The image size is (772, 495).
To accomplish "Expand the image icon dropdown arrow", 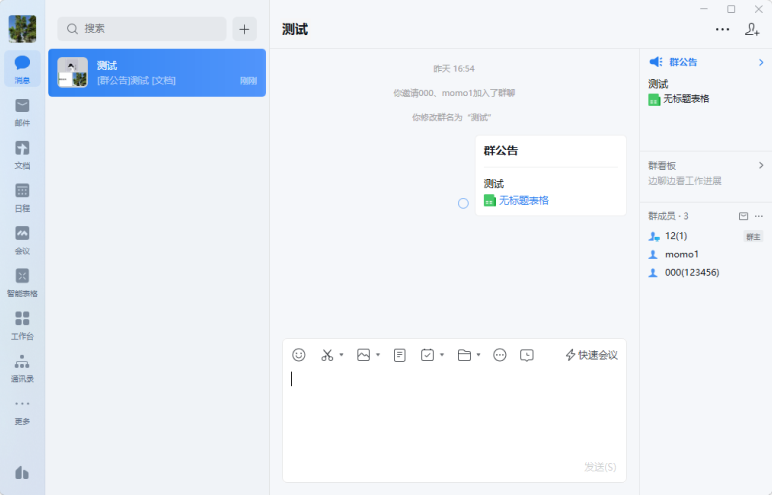I will click(x=378, y=355).
